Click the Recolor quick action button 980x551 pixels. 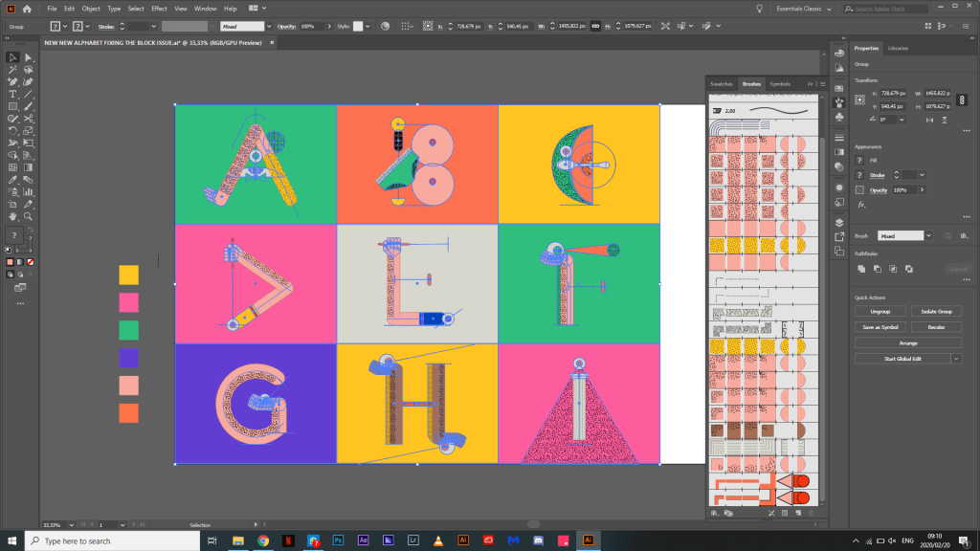935,327
